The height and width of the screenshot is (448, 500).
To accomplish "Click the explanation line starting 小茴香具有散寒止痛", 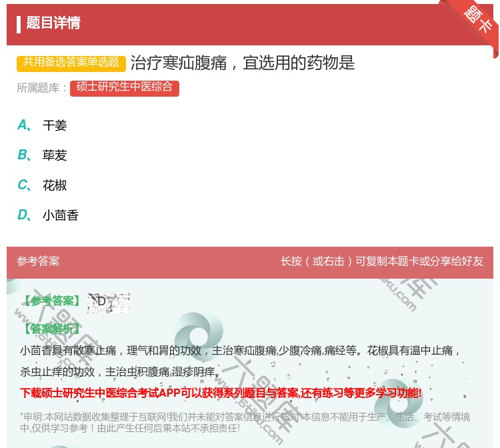I will (241, 351).
